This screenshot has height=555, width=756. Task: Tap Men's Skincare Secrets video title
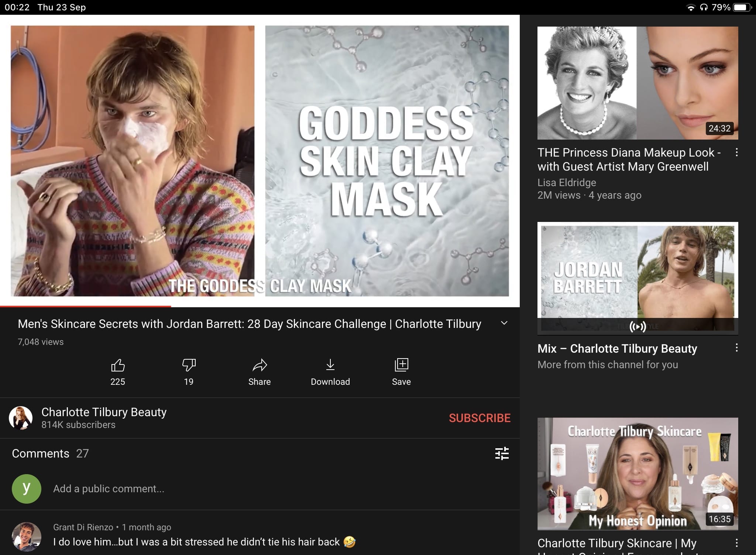(x=250, y=324)
